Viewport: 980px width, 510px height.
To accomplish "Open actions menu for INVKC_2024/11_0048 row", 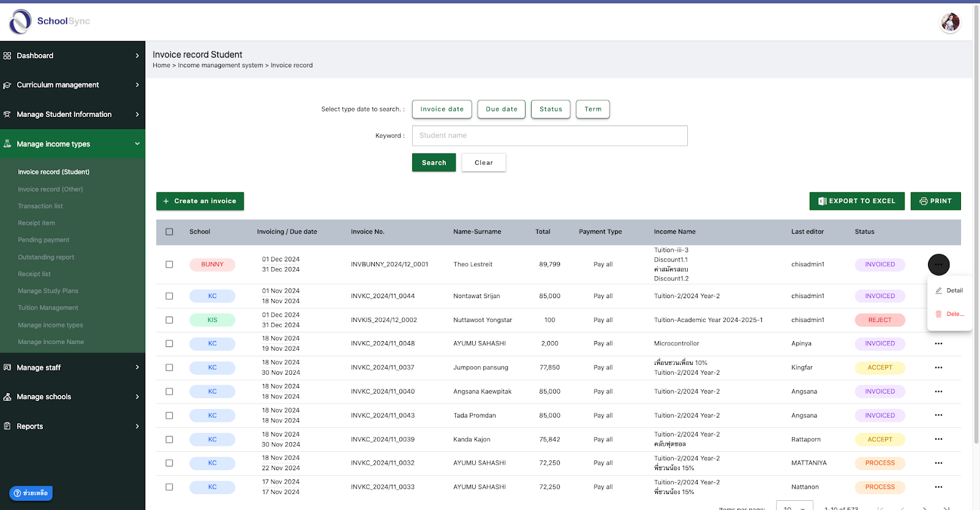I will [938, 343].
